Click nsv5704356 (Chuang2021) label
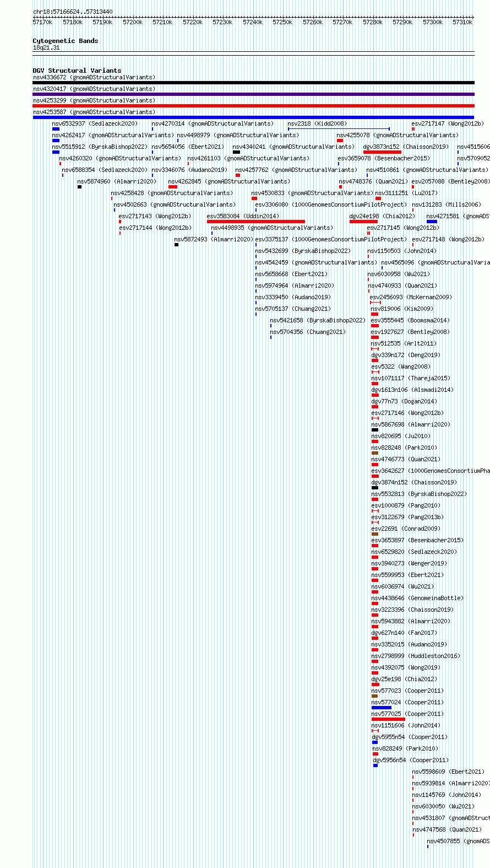Screen dimensions: 490x868 308,332
